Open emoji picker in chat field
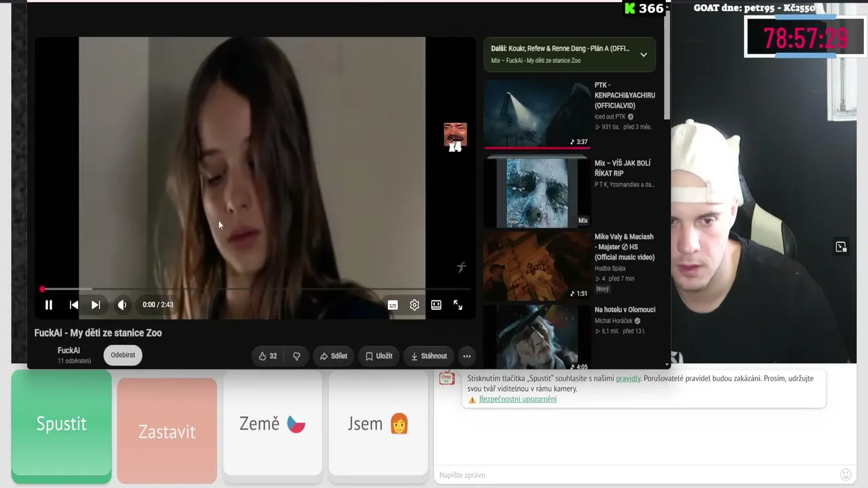This screenshot has width=868, height=488. pos(846,474)
